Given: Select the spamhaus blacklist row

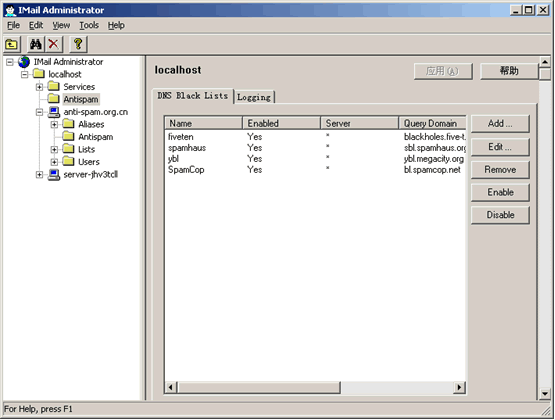Looking at the screenshot, I should pyautogui.click(x=315, y=148).
